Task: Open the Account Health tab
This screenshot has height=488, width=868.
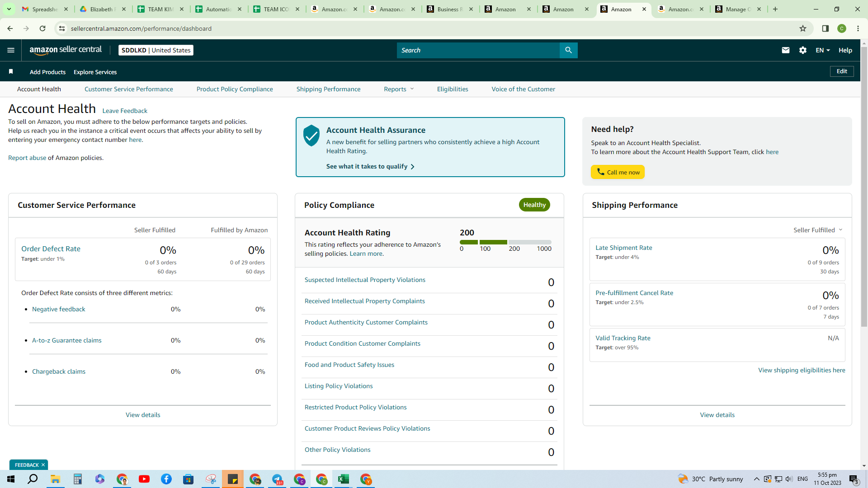Action: click(x=39, y=89)
